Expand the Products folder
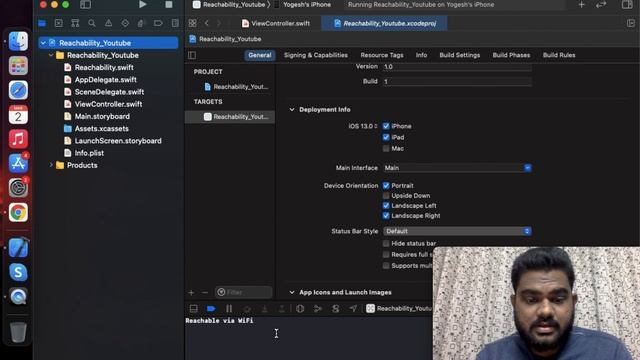Viewport: 640px width, 360px height. click(x=51, y=165)
